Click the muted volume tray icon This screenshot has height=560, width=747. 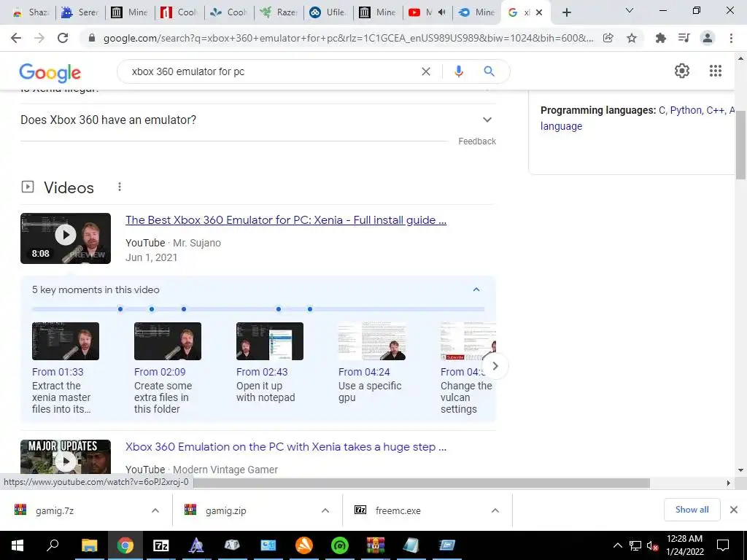(x=652, y=545)
